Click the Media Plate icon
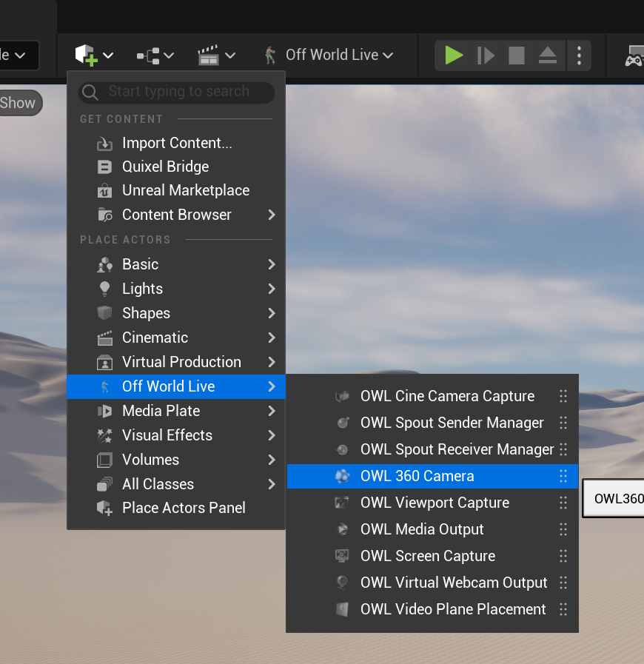 (104, 411)
